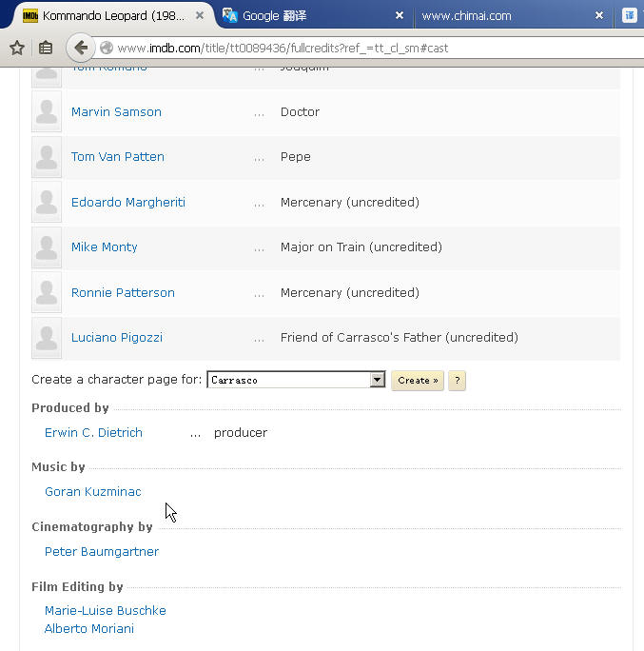Click the "producer" role text
This screenshot has width=644, height=651.
click(241, 433)
